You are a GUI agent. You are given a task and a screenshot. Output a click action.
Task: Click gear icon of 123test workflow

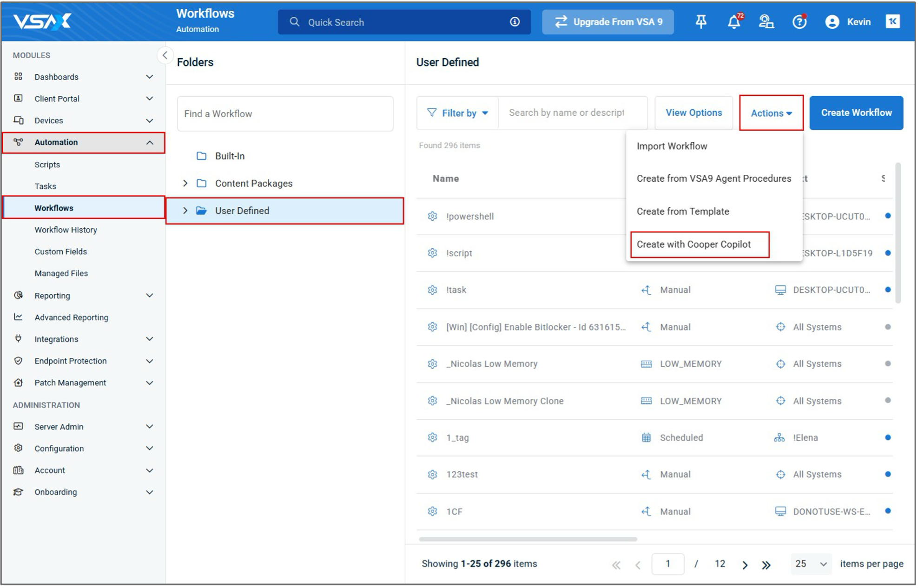[x=432, y=475]
